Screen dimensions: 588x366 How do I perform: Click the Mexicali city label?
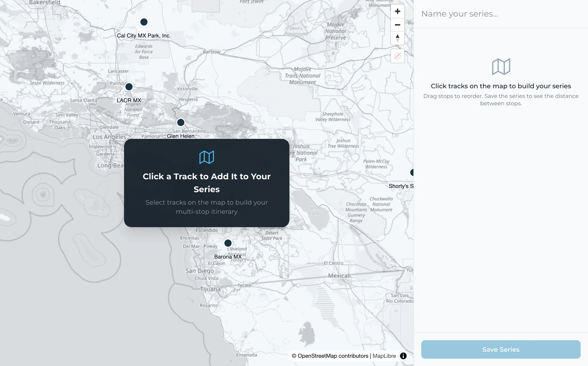coord(339,276)
